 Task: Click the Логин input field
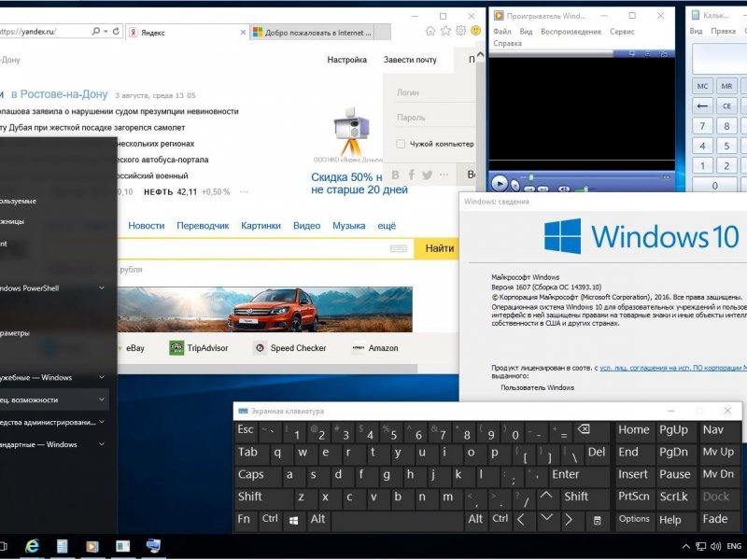434,92
